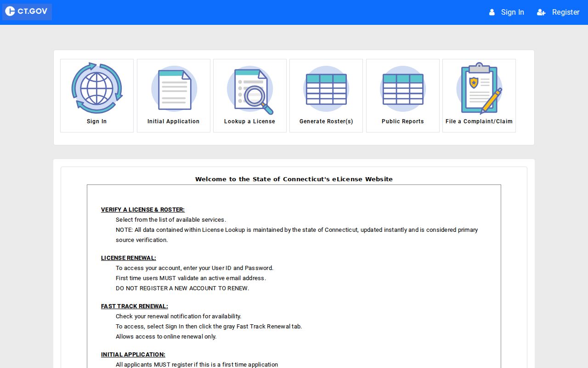This screenshot has width=588, height=368.
Task: Click the 'INITIAL APPLICATION:' heading
Action: point(133,355)
